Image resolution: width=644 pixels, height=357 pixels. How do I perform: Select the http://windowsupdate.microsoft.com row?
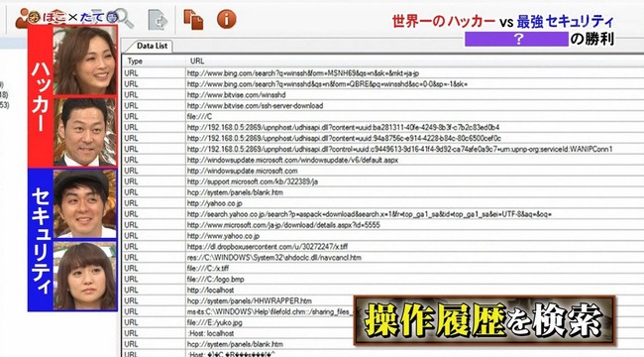click(383, 171)
